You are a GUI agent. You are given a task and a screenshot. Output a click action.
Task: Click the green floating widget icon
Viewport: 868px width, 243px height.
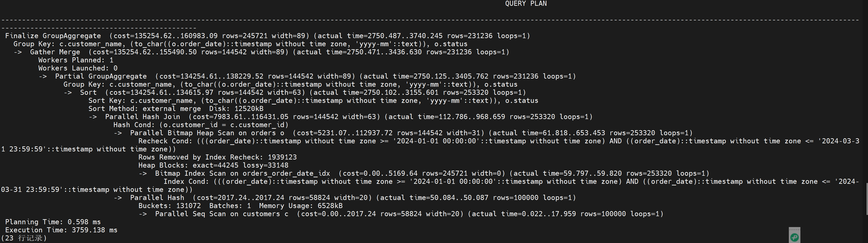tap(794, 237)
